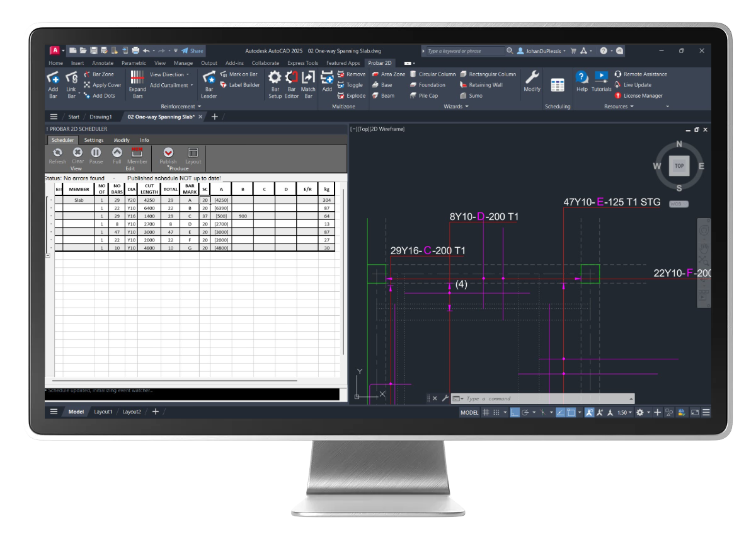Toggle MODEL space button in status bar
This screenshot has height=534, width=756.
point(469,412)
